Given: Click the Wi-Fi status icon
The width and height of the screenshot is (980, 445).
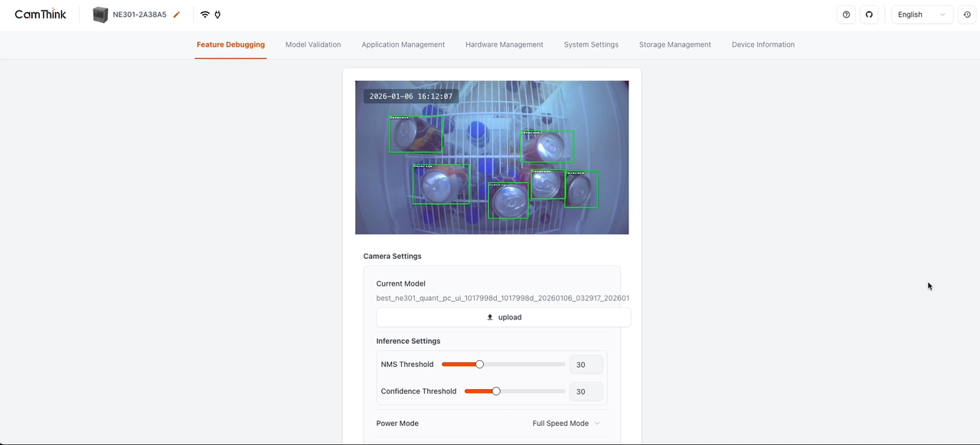Looking at the screenshot, I should tap(204, 15).
